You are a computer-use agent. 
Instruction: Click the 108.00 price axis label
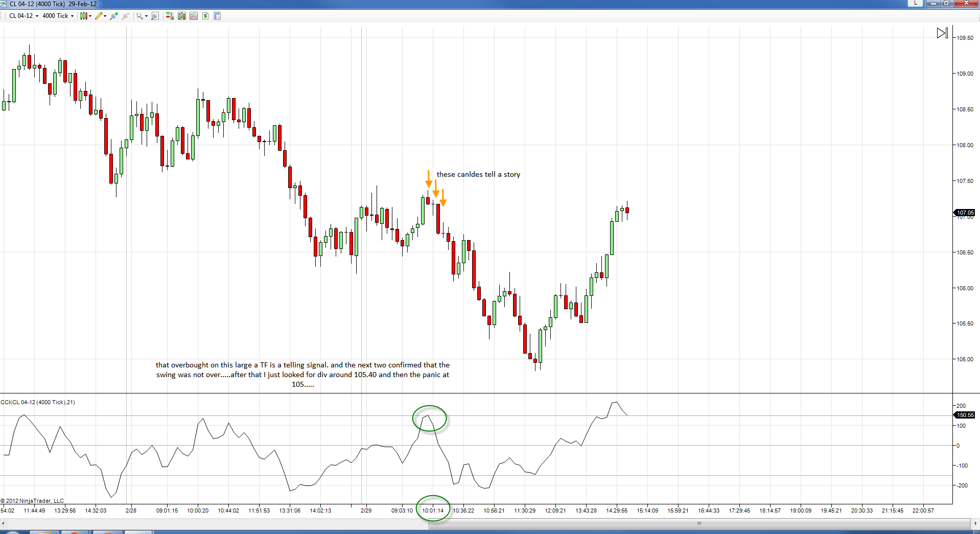(x=965, y=145)
